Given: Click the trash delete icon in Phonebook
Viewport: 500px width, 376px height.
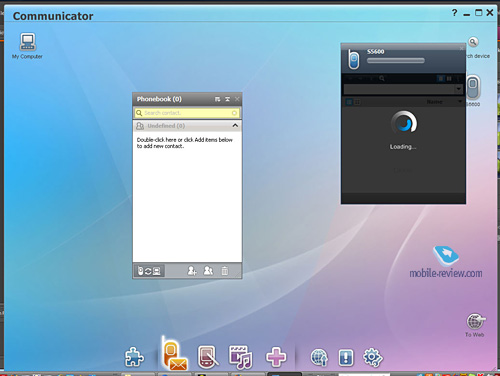Looking at the screenshot, I should [x=225, y=271].
